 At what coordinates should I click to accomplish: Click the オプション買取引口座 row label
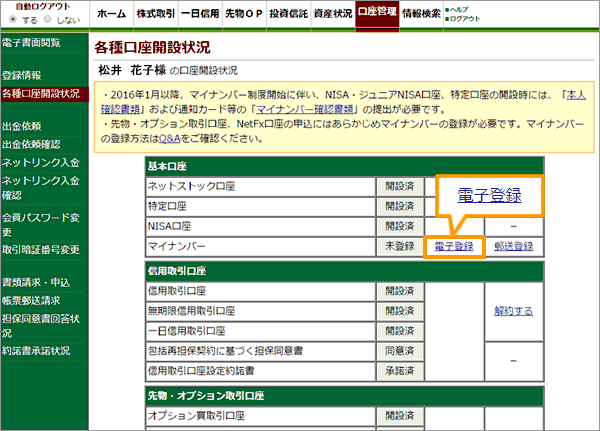coord(196,416)
